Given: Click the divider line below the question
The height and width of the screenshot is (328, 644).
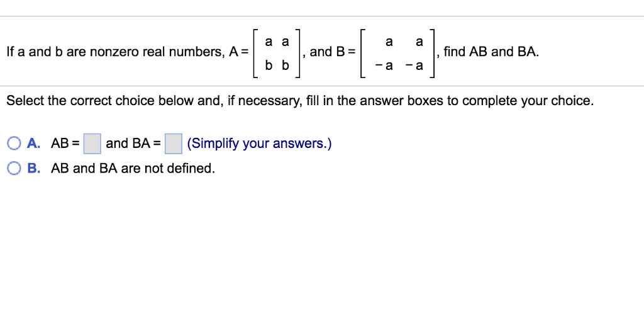Looking at the screenshot, I should (x=322, y=86).
